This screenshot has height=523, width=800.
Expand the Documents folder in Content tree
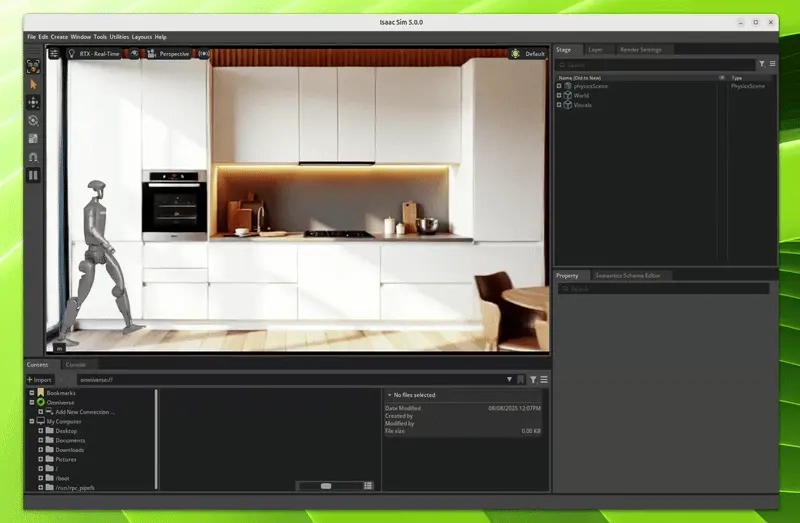coord(41,440)
